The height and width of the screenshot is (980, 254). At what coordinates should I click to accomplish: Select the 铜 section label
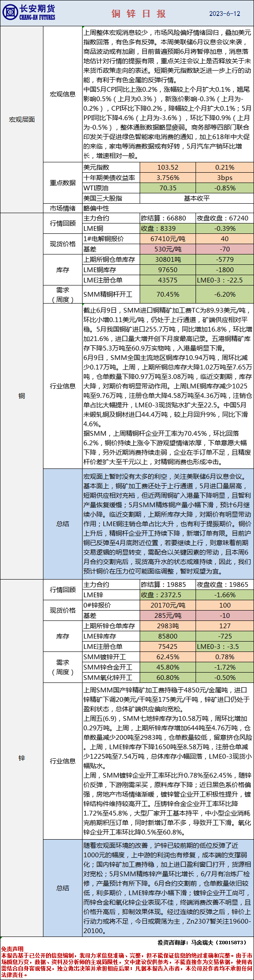[21, 396]
